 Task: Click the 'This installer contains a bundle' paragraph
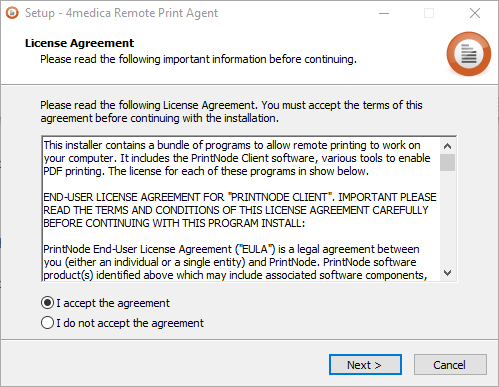(237, 158)
